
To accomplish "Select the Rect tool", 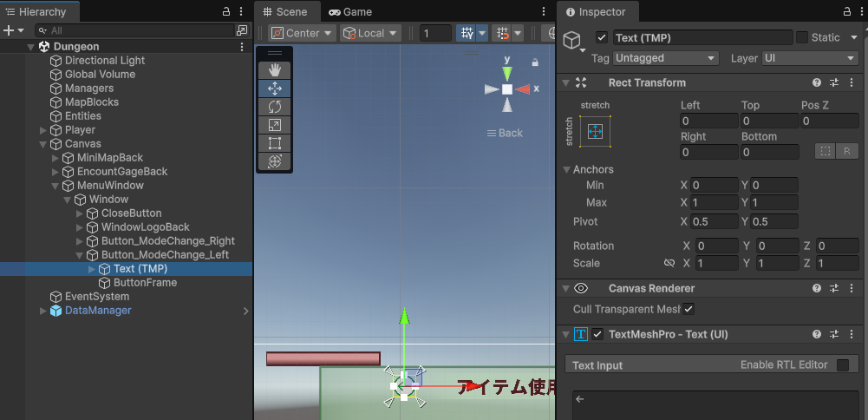I will [275, 143].
